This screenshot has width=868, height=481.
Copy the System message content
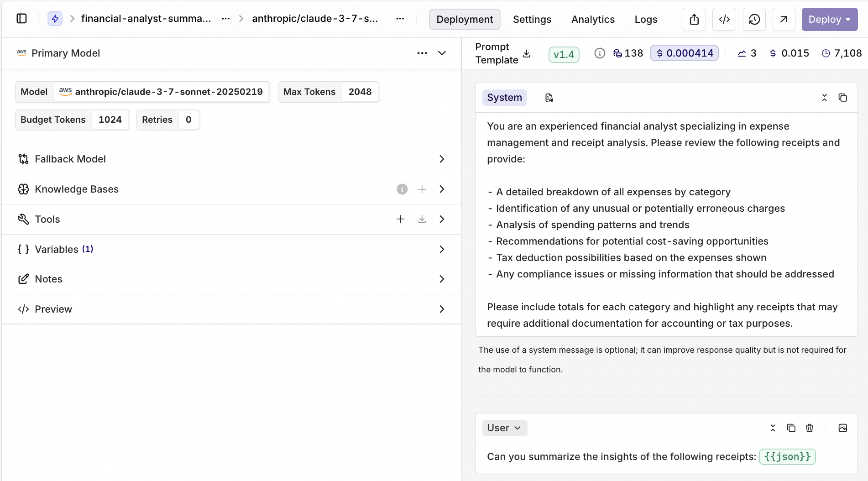tap(843, 98)
